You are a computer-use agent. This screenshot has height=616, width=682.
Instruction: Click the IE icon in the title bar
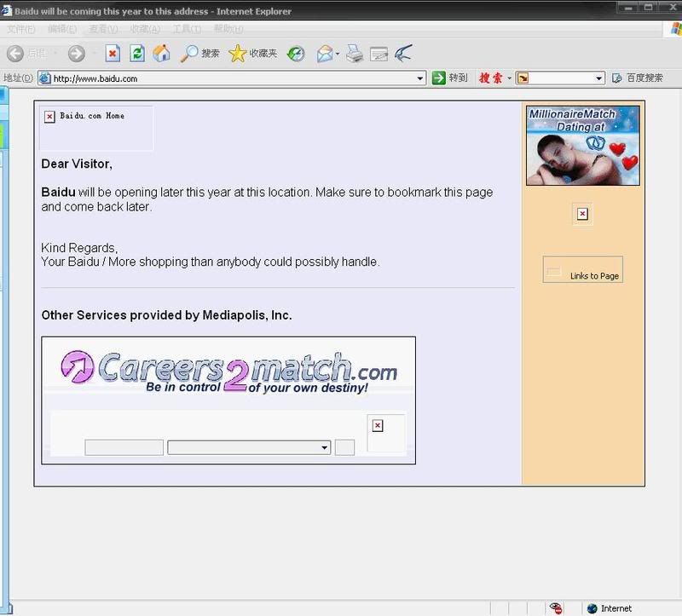point(6,9)
